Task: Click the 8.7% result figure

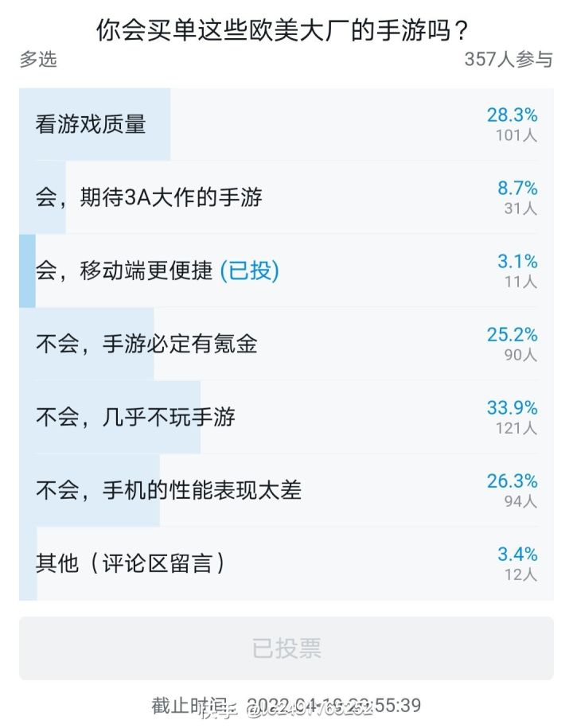Action: [518, 188]
